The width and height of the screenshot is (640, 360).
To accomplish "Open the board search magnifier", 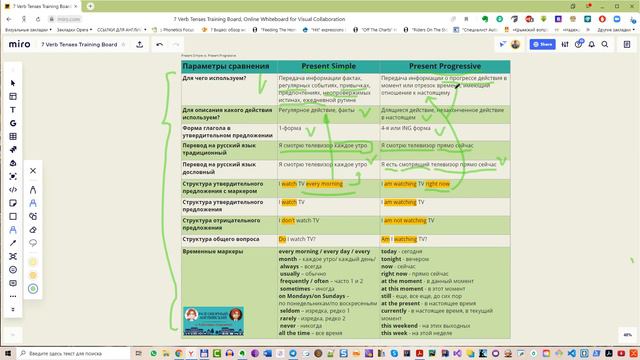I will (605, 44).
